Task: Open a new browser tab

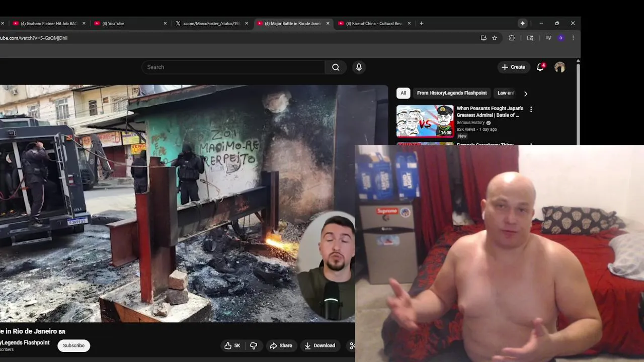Action: click(422, 23)
